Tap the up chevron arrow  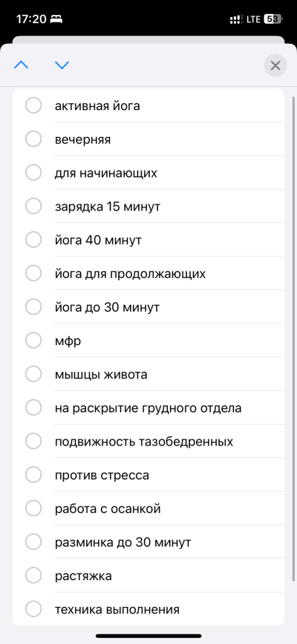pos(22,65)
